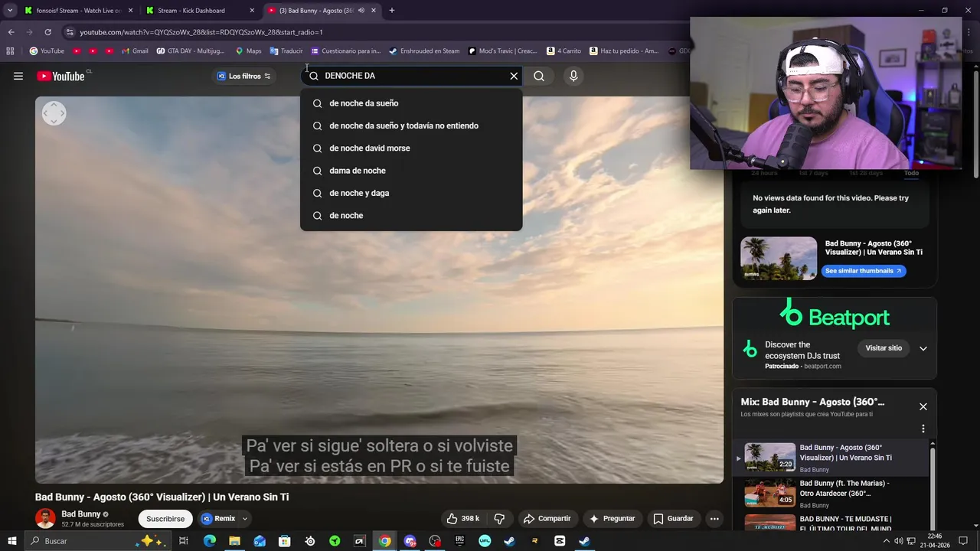The height and width of the screenshot is (551, 980).
Task: Choose suggestion "de noche da sueño y todavía no entiendo"
Action: [x=411, y=126]
